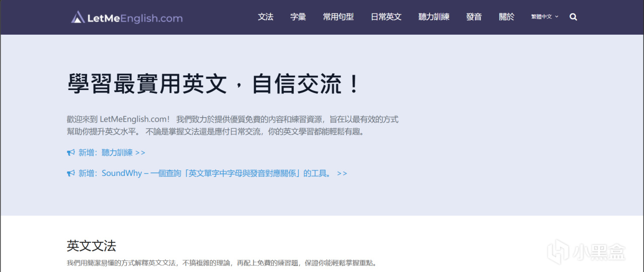Click the 英文文法 section heading
This screenshot has width=644, height=272.
(92, 246)
